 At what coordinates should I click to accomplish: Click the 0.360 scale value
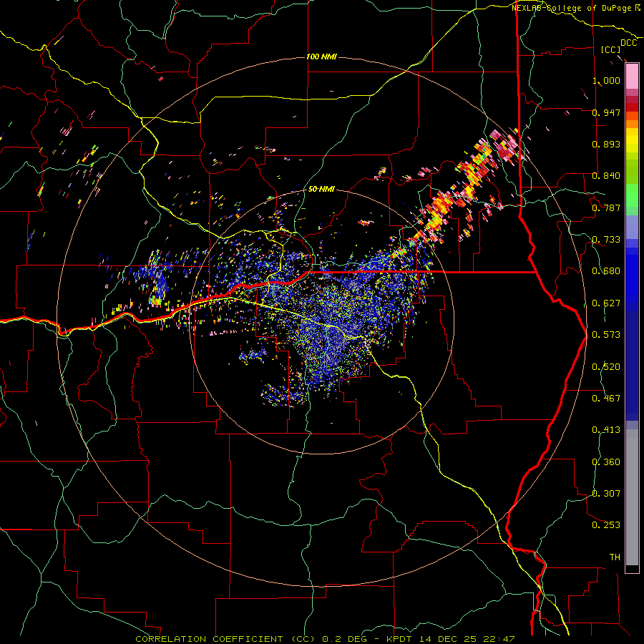[x=606, y=462]
